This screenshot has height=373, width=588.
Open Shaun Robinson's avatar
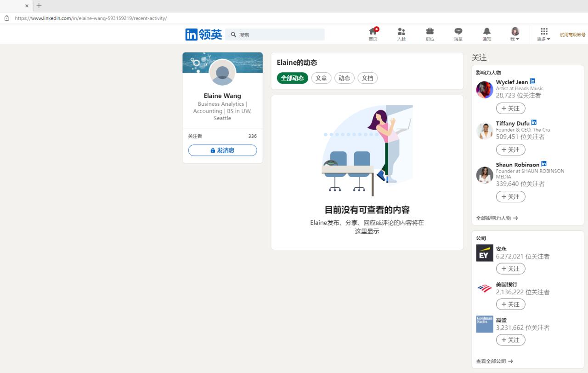coord(485,175)
